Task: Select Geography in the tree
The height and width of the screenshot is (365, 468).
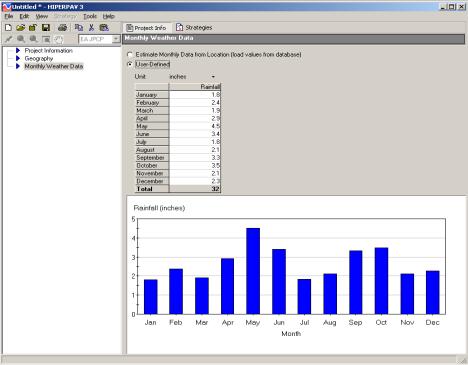Action: tap(39, 59)
